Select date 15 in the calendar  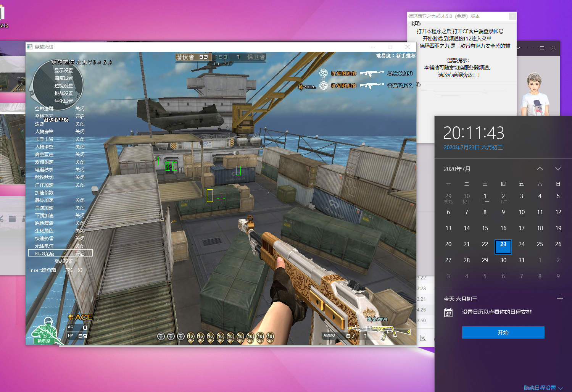(x=485, y=228)
